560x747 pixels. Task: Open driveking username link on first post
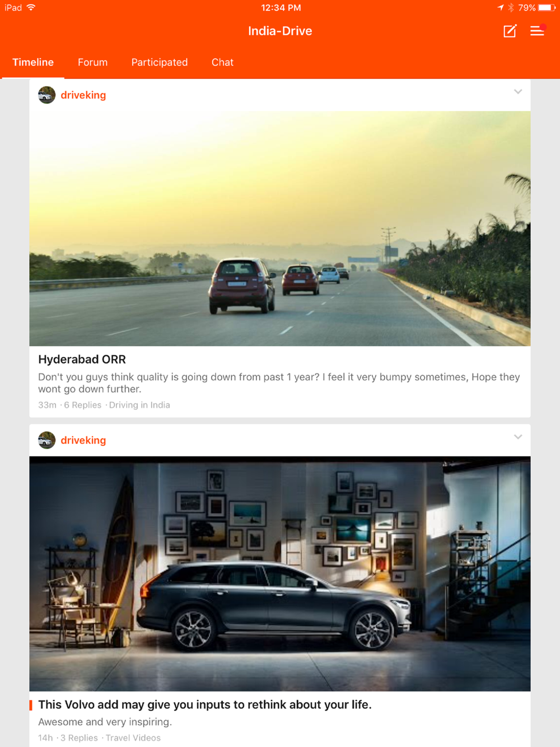pyautogui.click(x=83, y=95)
